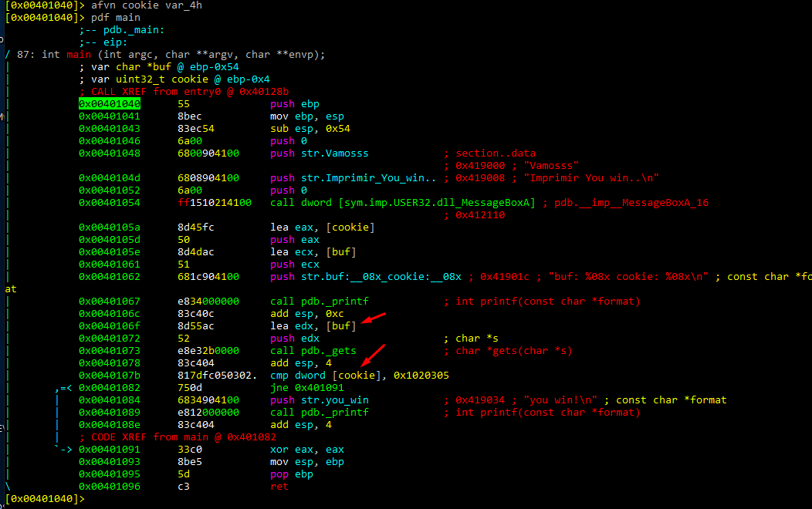Click the red arrow pointing at cmp dword [cookie]
Image resolution: width=812 pixels, height=509 pixels.
tap(373, 356)
